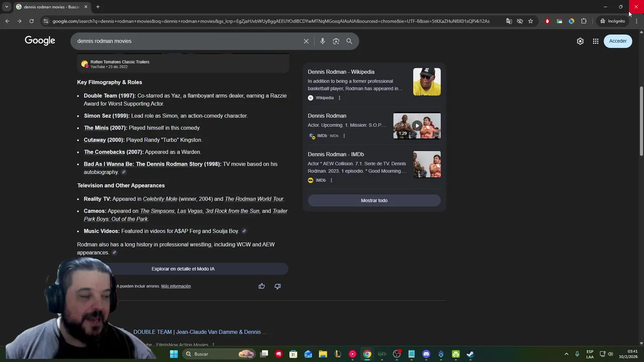Reload the page
Image resolution: width=644 pixels, height=362 pixels.
click(x=31, y=21)
